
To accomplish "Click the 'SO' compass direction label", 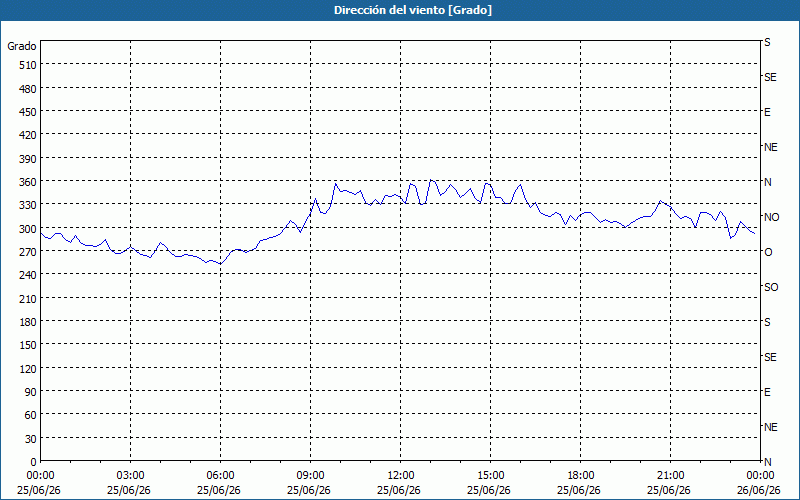I will click(771, 287).
